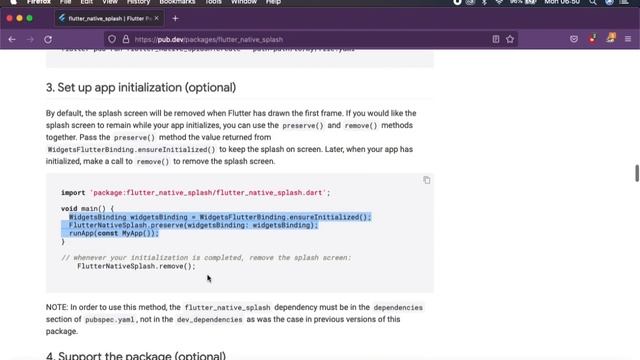Click heading '4. Support the package (optional)'
This screenshot has width=640, height=360.
[136, 355]
